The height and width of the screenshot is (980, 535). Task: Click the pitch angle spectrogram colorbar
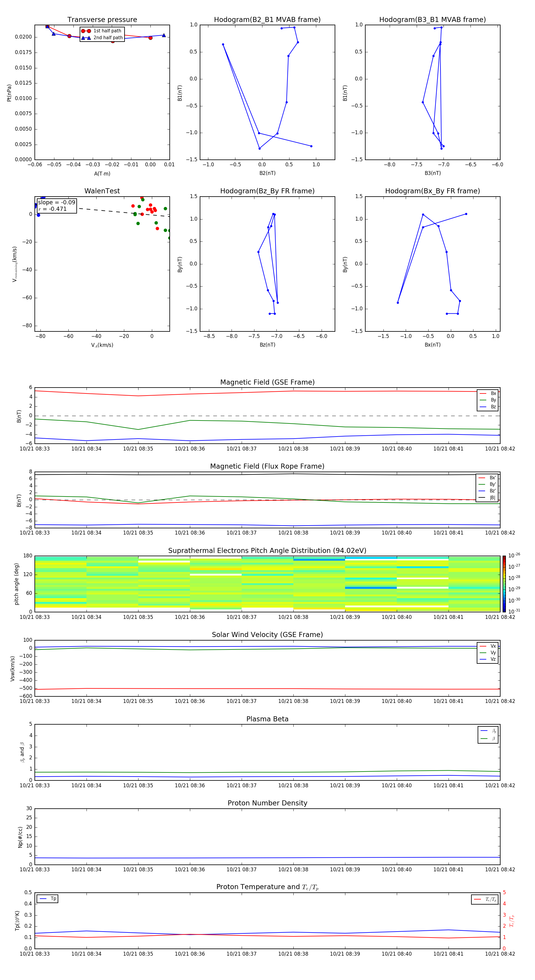click(x=504, y=584)
